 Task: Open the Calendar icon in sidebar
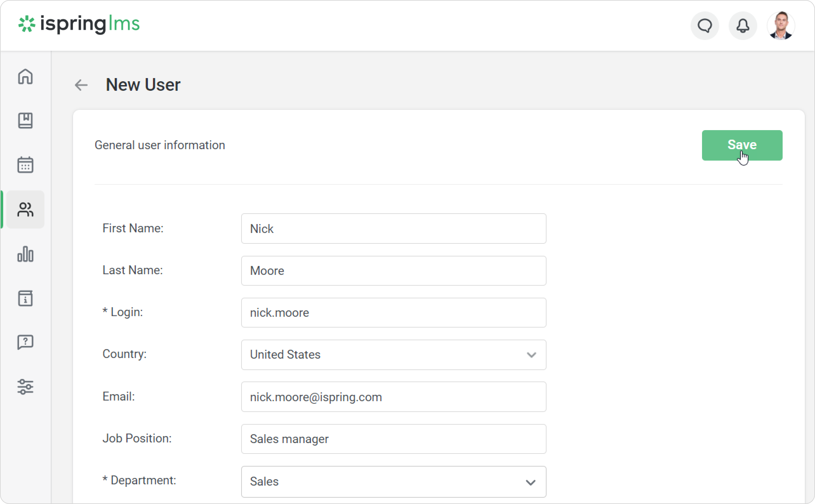(x=25, y=165)
